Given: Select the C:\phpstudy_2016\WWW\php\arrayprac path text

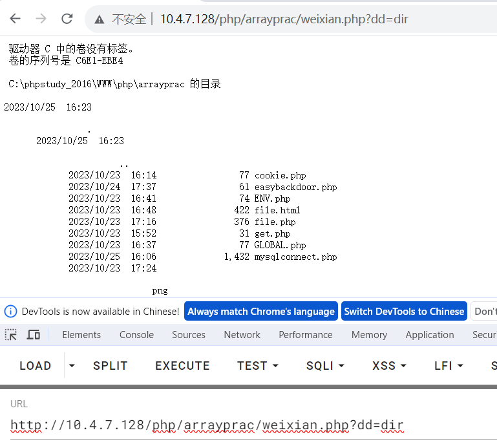Looking at the screenshot, I should [96, 84].
